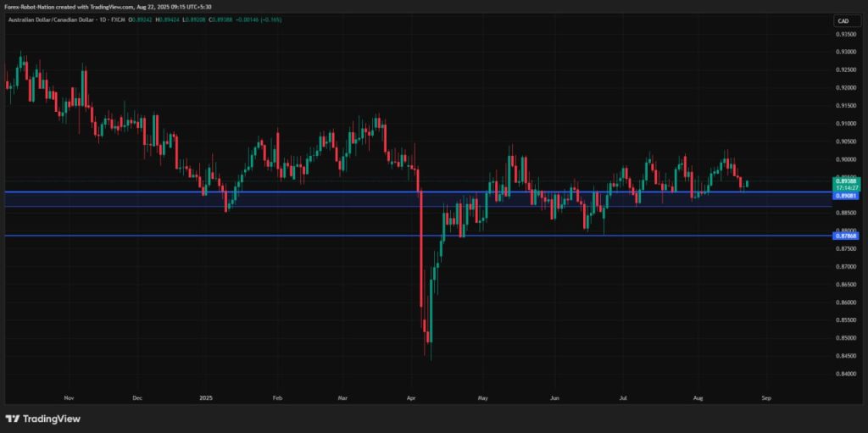Click the Nov label on time axis
This screenshot has height=433, width=868.
pos(69,396)
